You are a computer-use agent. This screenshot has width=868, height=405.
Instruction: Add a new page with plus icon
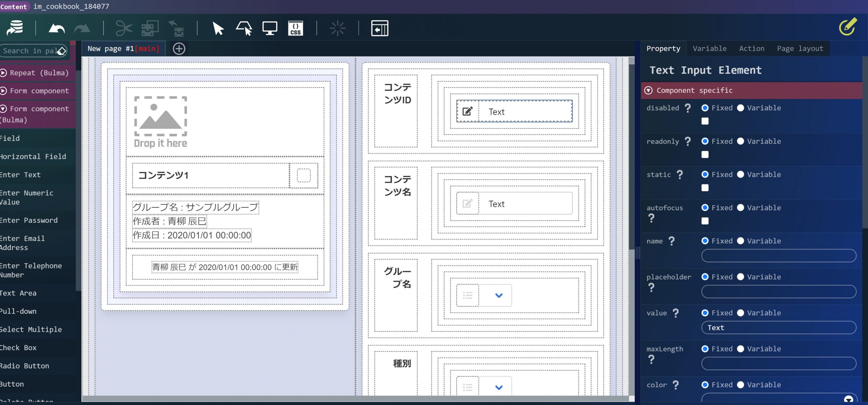click(179, 49)
